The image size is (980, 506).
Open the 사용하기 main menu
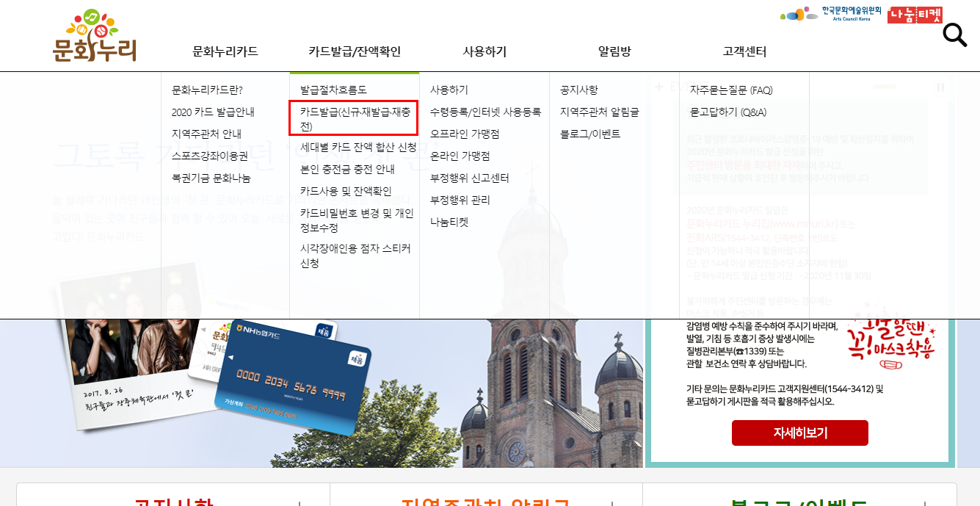[484, 51]
